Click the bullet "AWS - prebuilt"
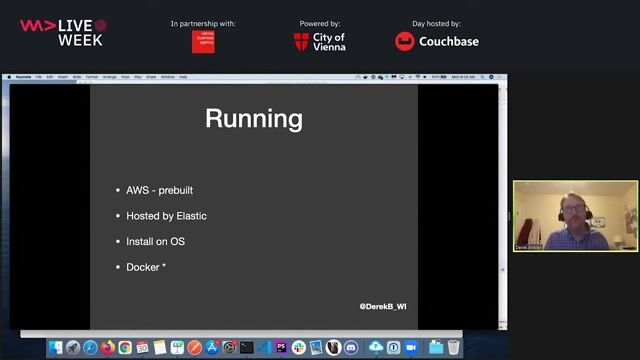This screenshot has width=640, height=360. click(x=159, y=190)
